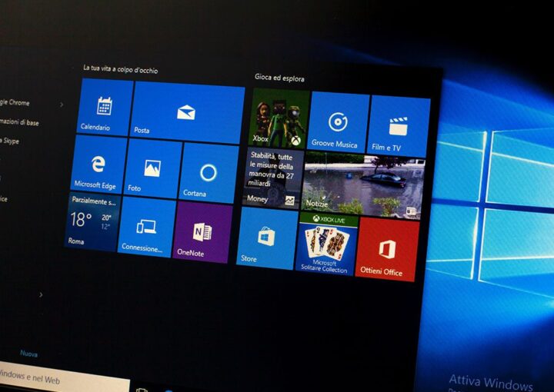Open the Connessione tile
Viewport: 554px width, 392px height.
tap(146, 225)
